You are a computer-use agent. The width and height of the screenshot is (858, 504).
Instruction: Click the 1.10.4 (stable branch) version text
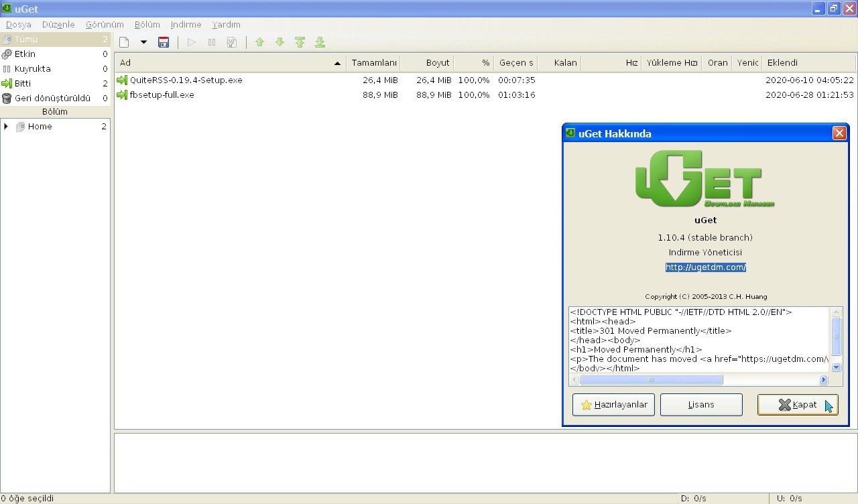point(705,238)
